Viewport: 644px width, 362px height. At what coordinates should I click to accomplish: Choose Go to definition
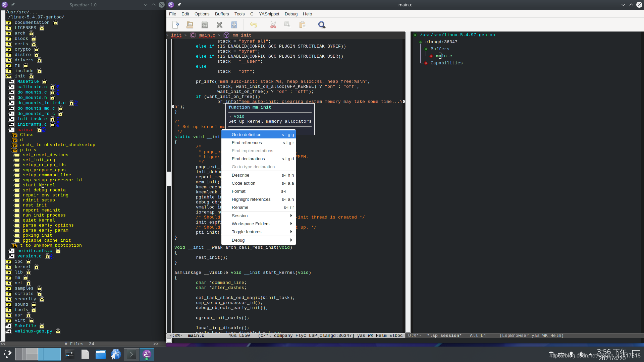[259, 135]
